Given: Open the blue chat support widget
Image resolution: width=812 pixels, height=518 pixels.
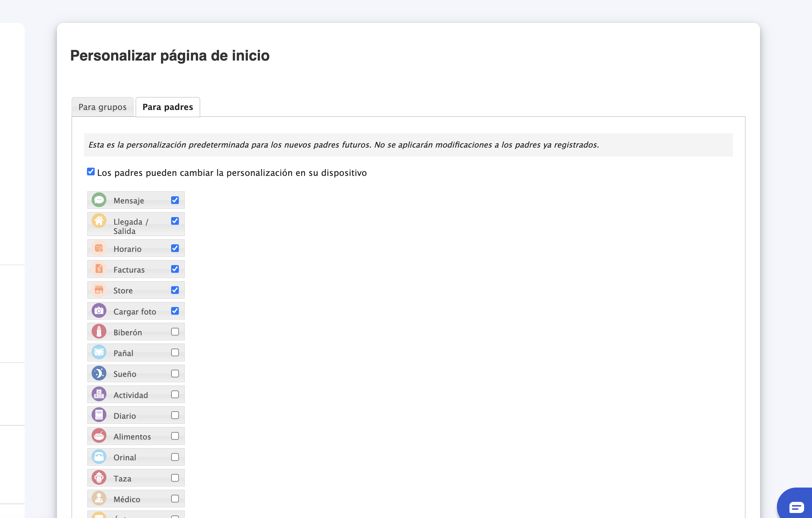Looking at the screenshot, I should coord(796,507).
